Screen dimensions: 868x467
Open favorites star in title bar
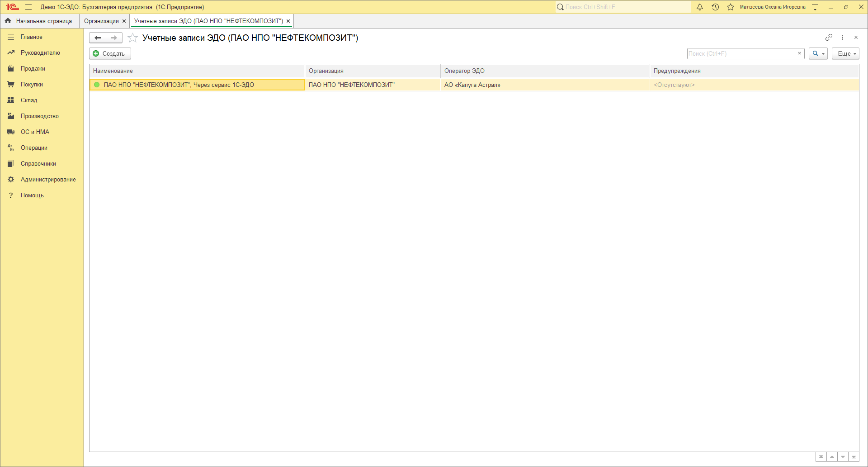[731, 7]
